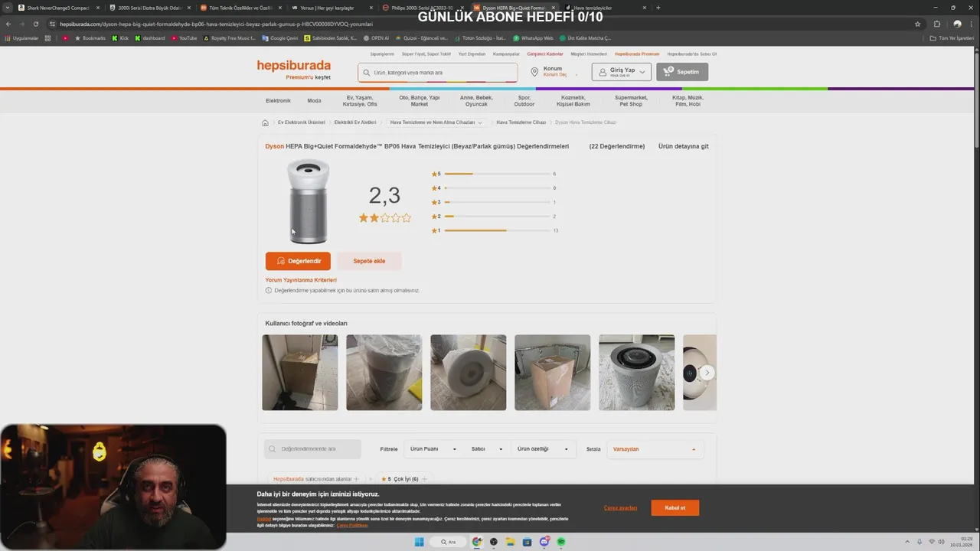Click Kabul et cookie button

pyautogui.click(x=675, y=508)
